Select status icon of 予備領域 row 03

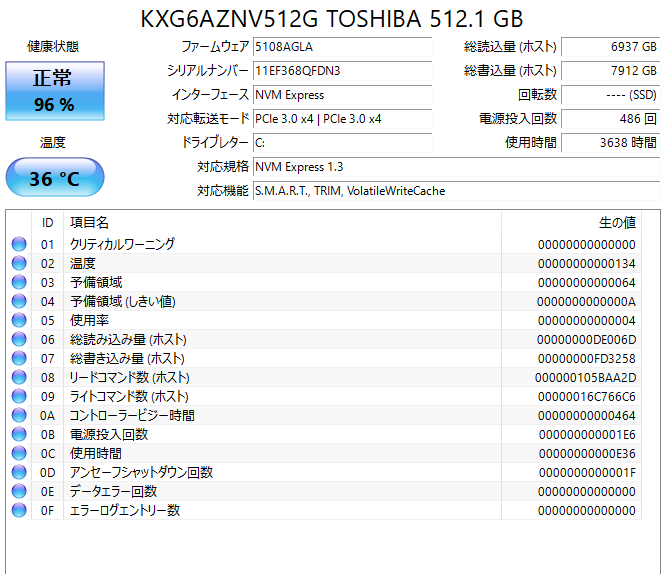pyautogui.click(x=19, y=282)
